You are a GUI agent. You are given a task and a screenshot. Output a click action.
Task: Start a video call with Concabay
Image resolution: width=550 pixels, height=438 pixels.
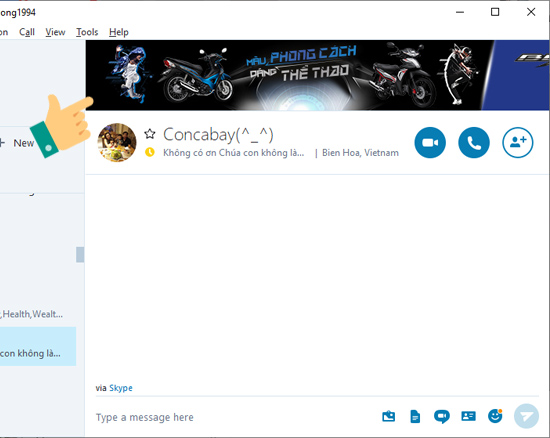pyautogui.click(x=430, y=143)
